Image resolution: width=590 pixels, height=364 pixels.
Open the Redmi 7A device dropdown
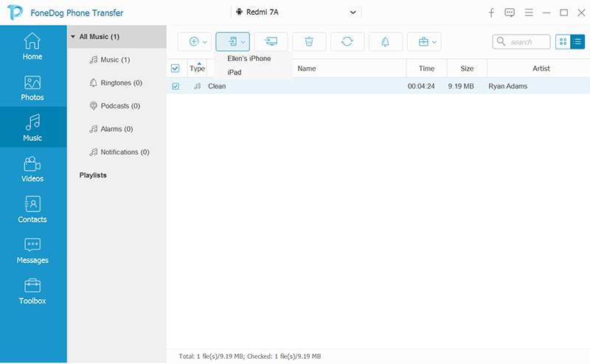coord(296,12)
